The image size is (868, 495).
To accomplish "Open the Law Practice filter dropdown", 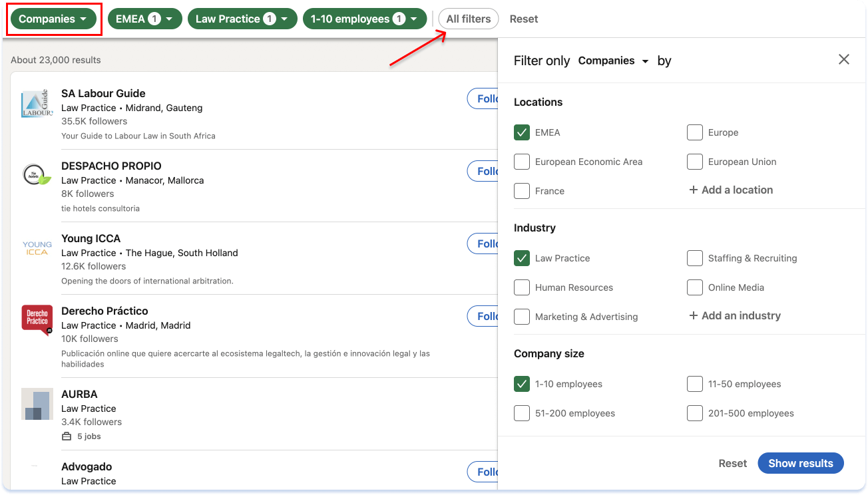I will [x=242, y=19].
